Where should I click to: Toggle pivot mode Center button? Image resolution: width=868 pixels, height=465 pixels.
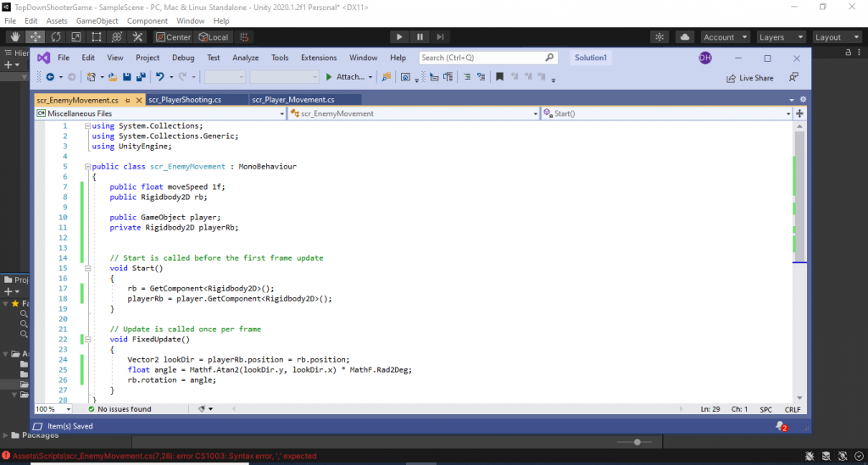tap(173, 37)
